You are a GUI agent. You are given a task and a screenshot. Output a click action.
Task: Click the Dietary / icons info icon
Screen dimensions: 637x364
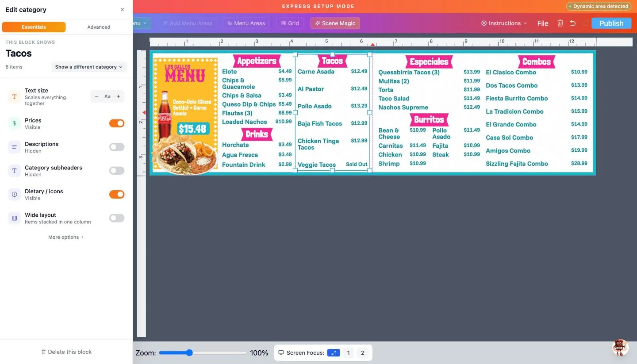coord(14,195)
